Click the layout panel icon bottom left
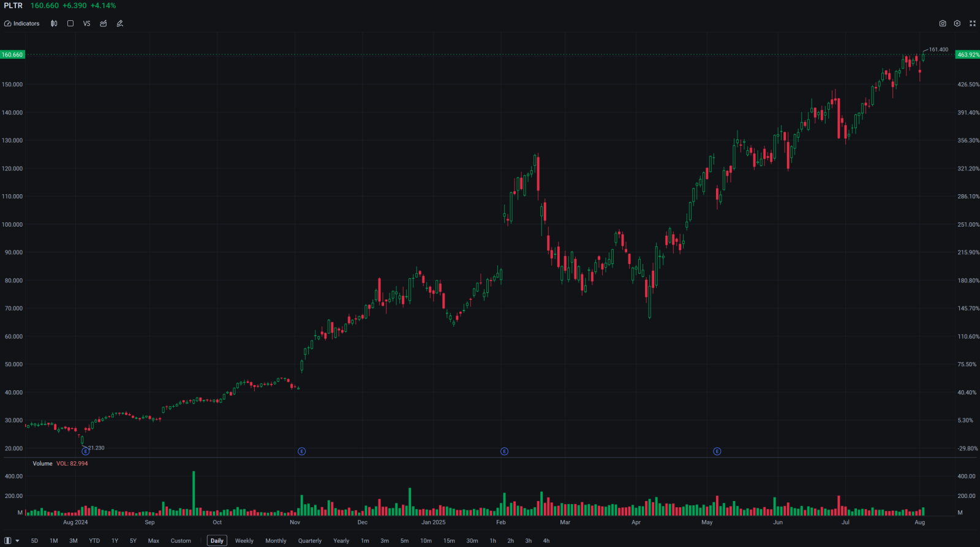Image resolution: width=980 pixels, height=547 pixels. pyautogui.click(x=8, y=541)
